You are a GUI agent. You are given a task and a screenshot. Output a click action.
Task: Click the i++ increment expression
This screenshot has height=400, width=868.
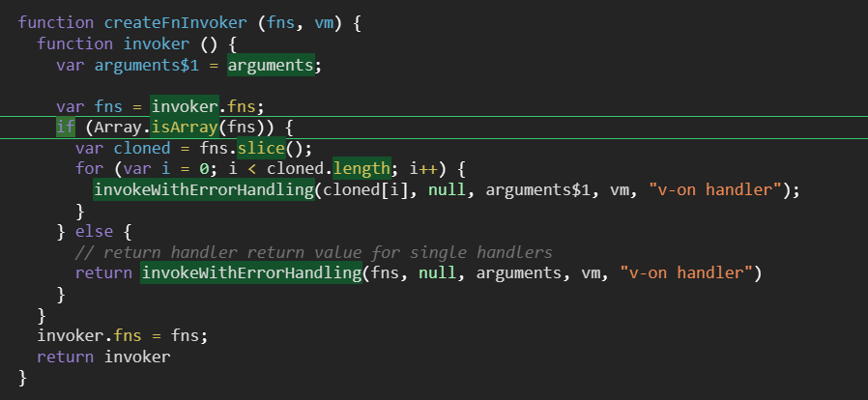pyautogui.click(x=424, y=168)
